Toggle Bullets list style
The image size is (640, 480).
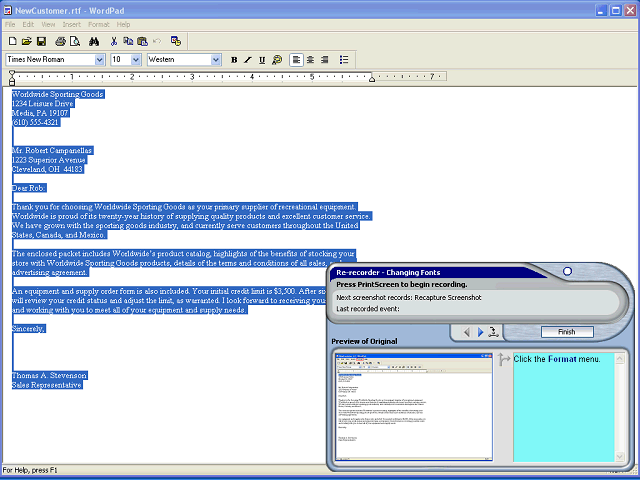tap(344, 60)
